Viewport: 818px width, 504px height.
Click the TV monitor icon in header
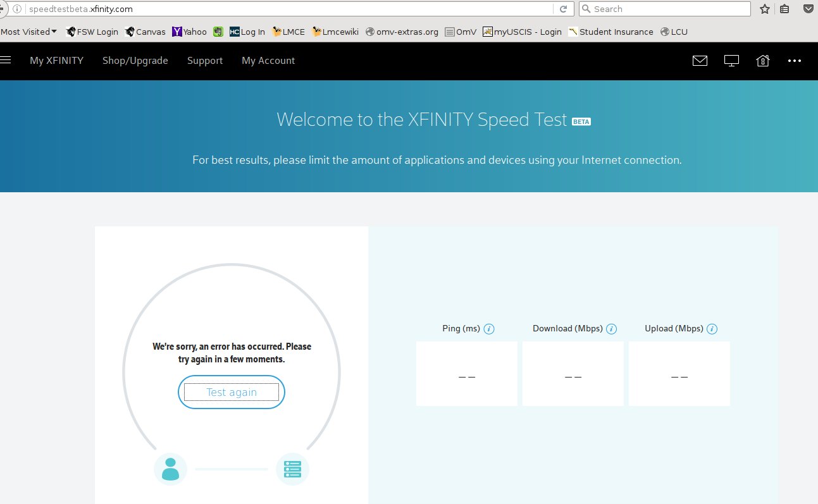731,61
